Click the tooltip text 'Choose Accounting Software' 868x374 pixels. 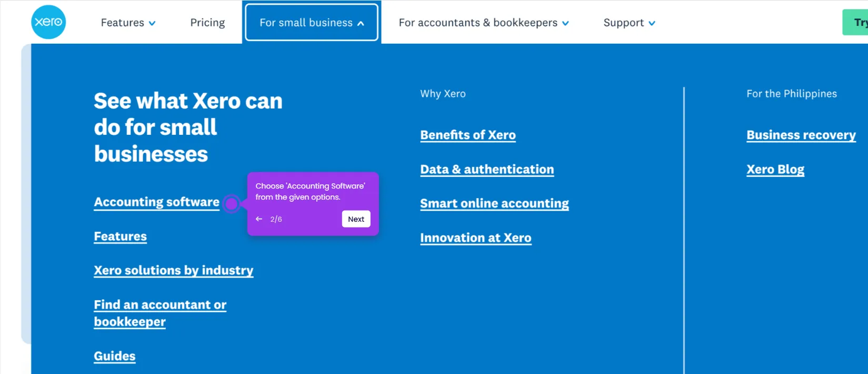310,192
